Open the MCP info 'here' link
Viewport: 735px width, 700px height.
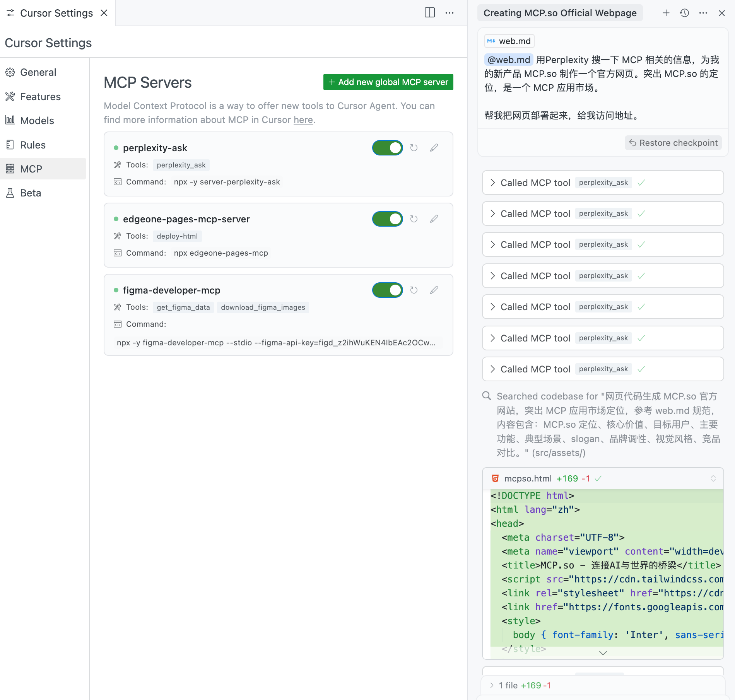point(303,120)
